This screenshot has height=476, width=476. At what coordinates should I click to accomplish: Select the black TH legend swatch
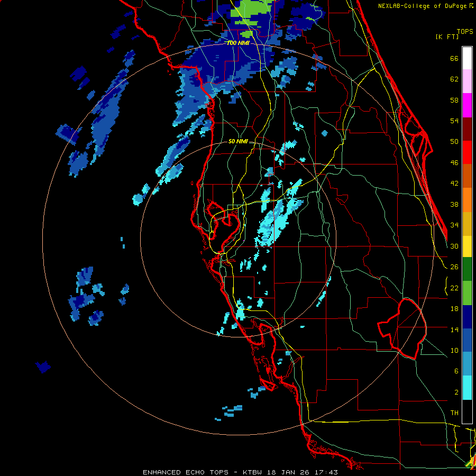click(467, 411)
